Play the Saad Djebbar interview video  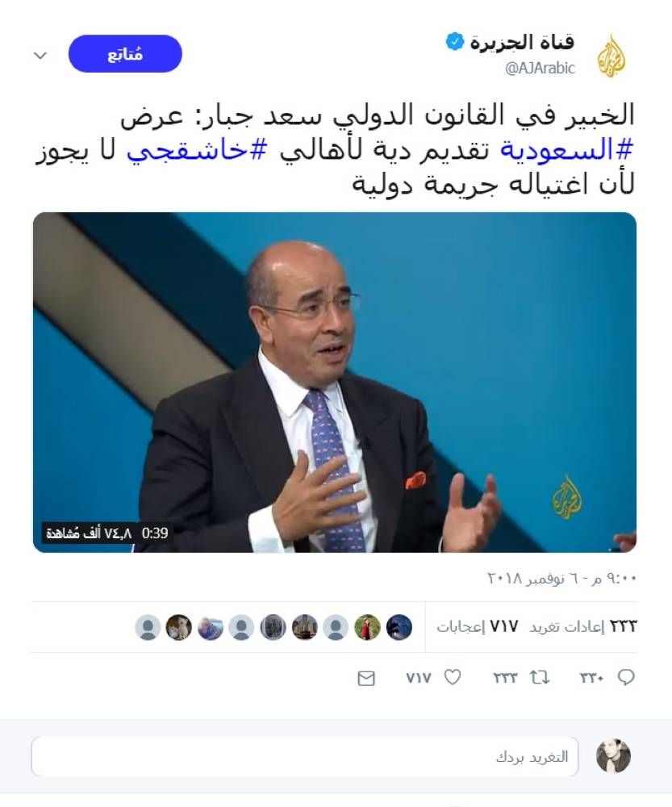335,383
